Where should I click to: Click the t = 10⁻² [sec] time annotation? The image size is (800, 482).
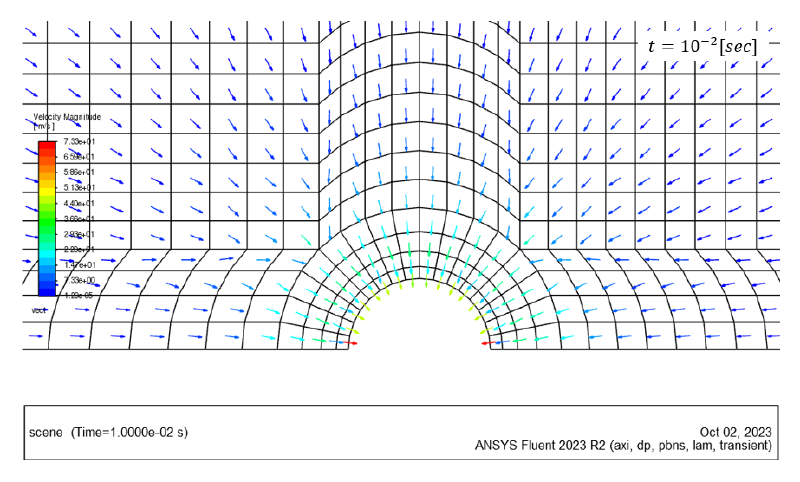703,46
